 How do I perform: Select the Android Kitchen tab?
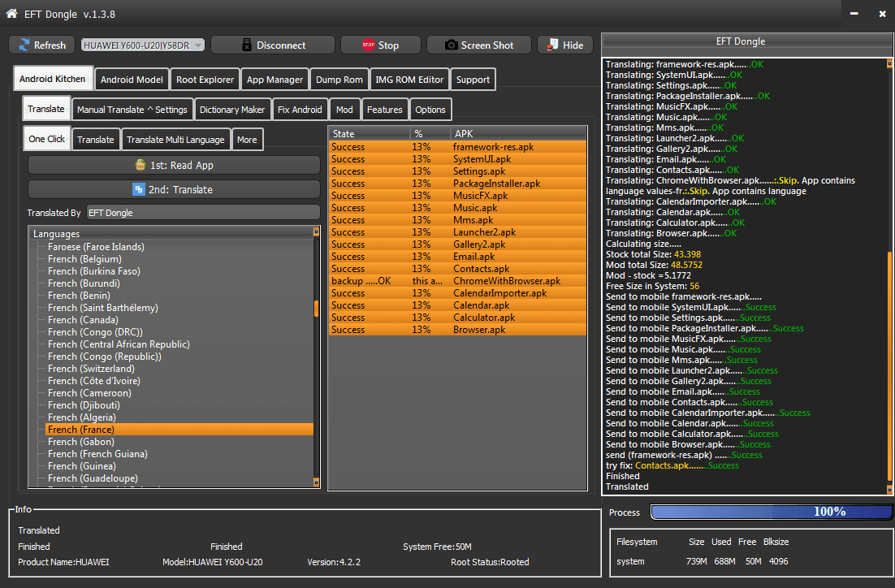(x=53, y=79)
